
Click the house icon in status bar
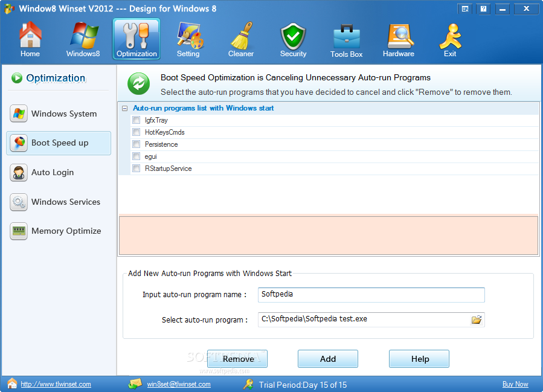12,384
